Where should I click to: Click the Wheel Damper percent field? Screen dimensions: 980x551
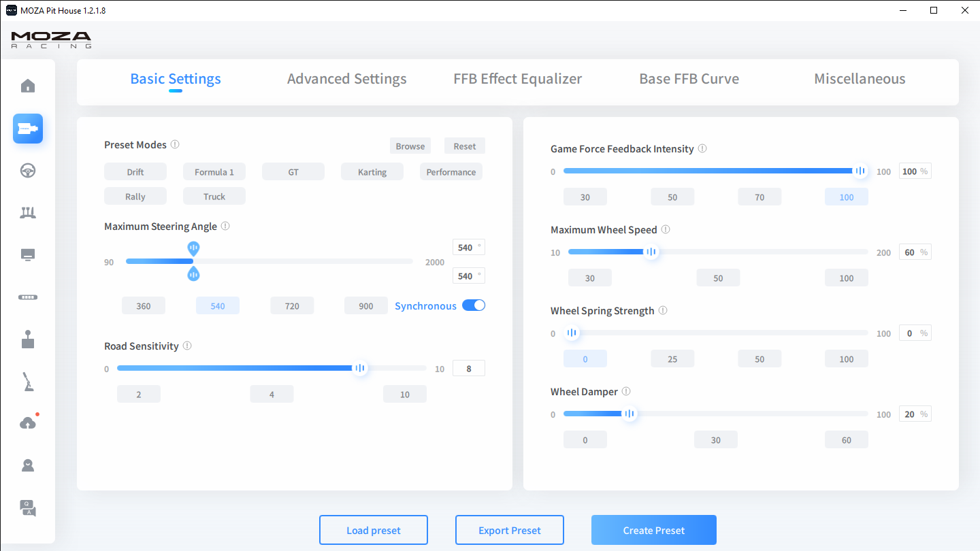(915, 414)
